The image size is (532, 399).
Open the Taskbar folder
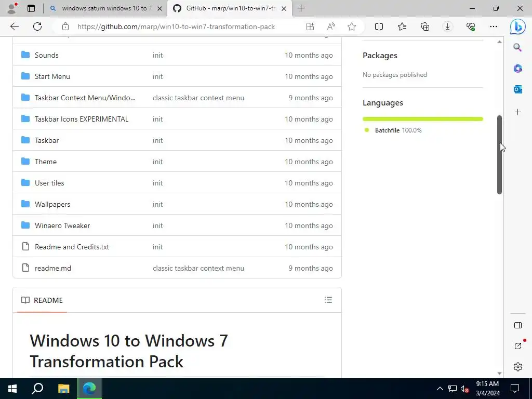tap(46, 140)
